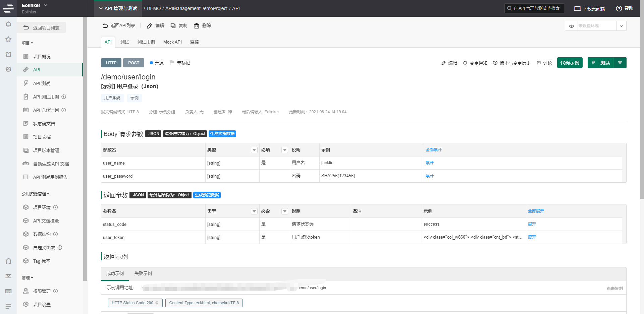Click the HTTP Status Code 200 info icon
The width and height of the screenshot is (644, 314).
point(157,303)
